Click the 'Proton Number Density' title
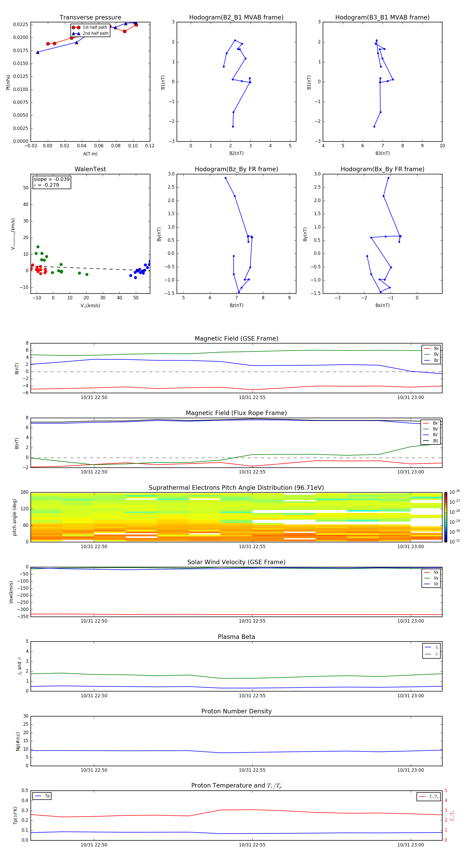 coord(236,711)
